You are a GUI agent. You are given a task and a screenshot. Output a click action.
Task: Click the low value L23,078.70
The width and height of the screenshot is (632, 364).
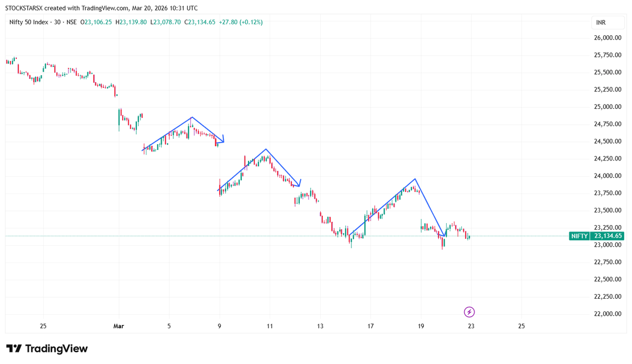(x=166, y=22)
